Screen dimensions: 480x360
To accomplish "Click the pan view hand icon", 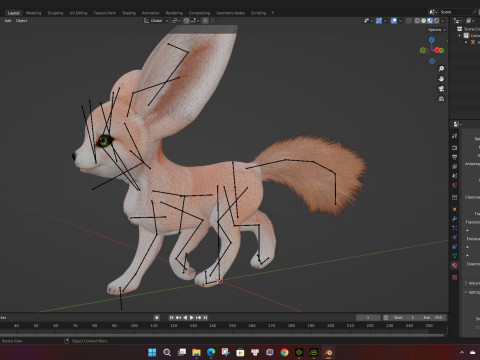I will coord(441,79).
